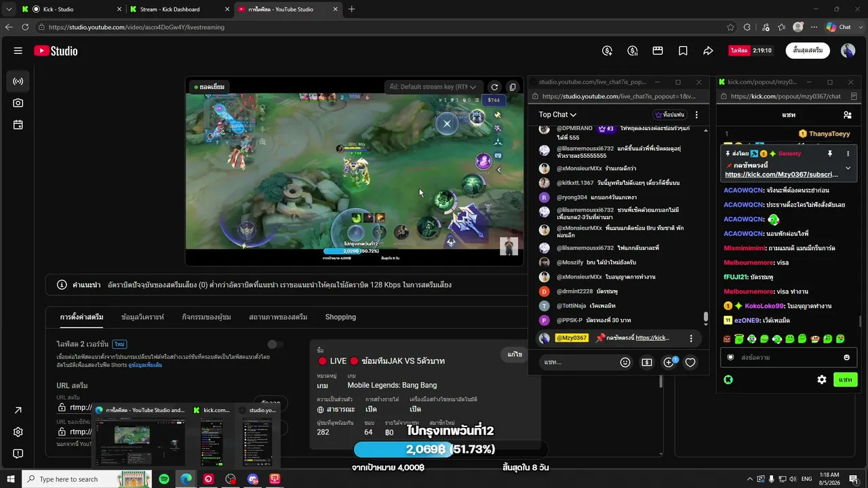Click the green Kick chat send button
Screen dimensions: 868x488
tap(845, 380)
